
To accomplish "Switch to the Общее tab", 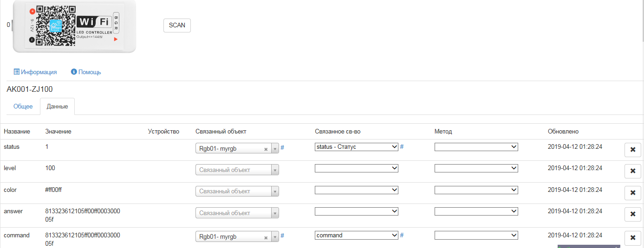I will 23,107.
